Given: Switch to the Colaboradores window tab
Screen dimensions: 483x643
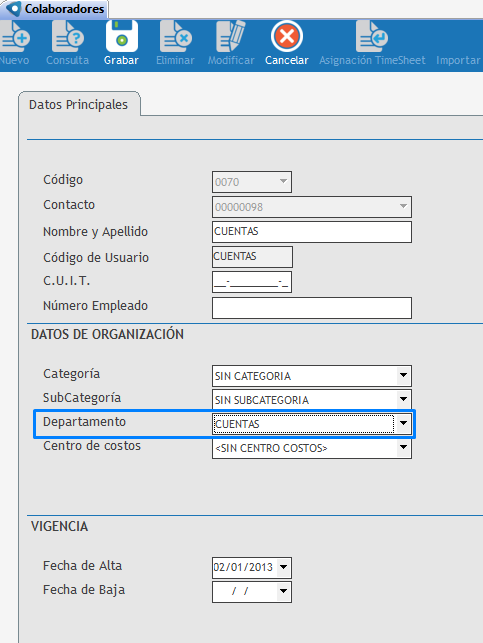Looking at the screenshot, I should [x=55, y=9].
